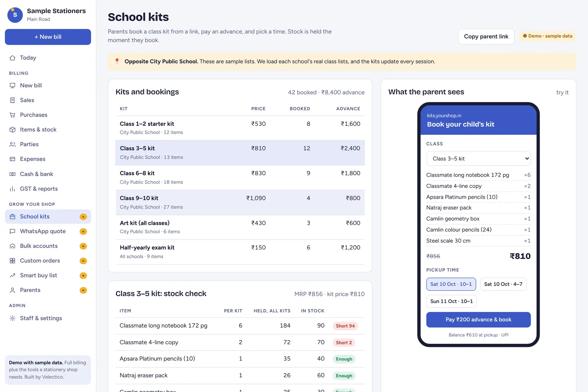Click the Bulk accounts building icon

point(12,246)
